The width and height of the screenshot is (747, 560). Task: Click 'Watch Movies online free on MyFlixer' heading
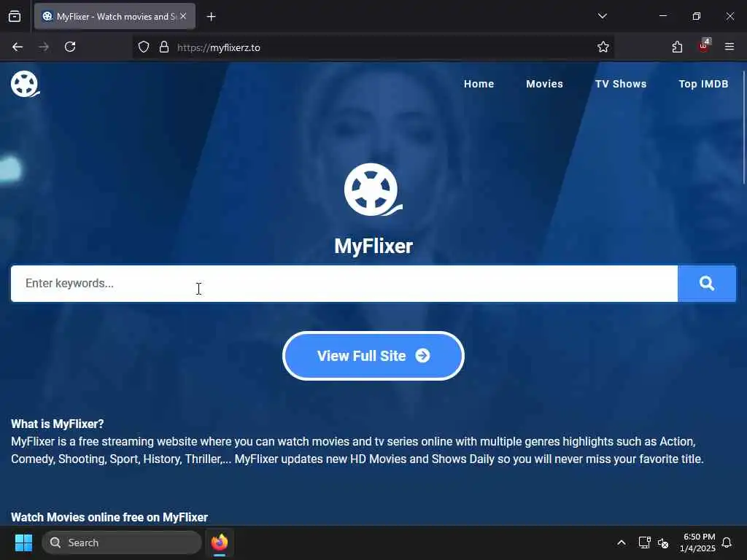[x=109, y=517]
